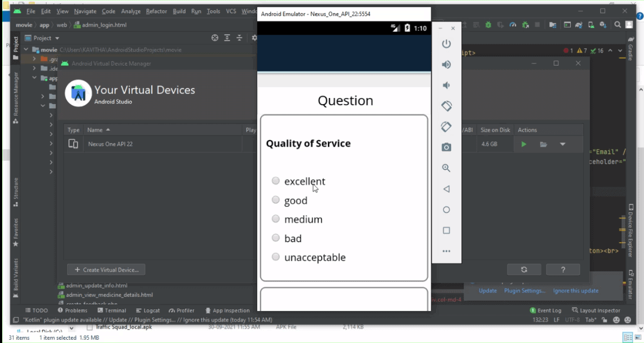The height and width of the screenshot is (343, 644).
Task: Launch Nexus One AVD with green play icon
Action: pos(523,144)
